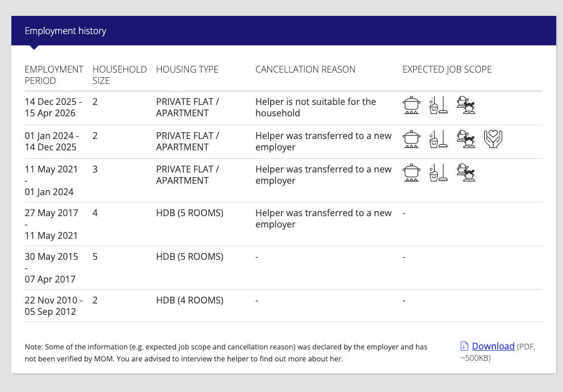Click cleaning mop icon in Dec 2025 row
Screen dimensions: 563x392
click(x=438, y=105)
